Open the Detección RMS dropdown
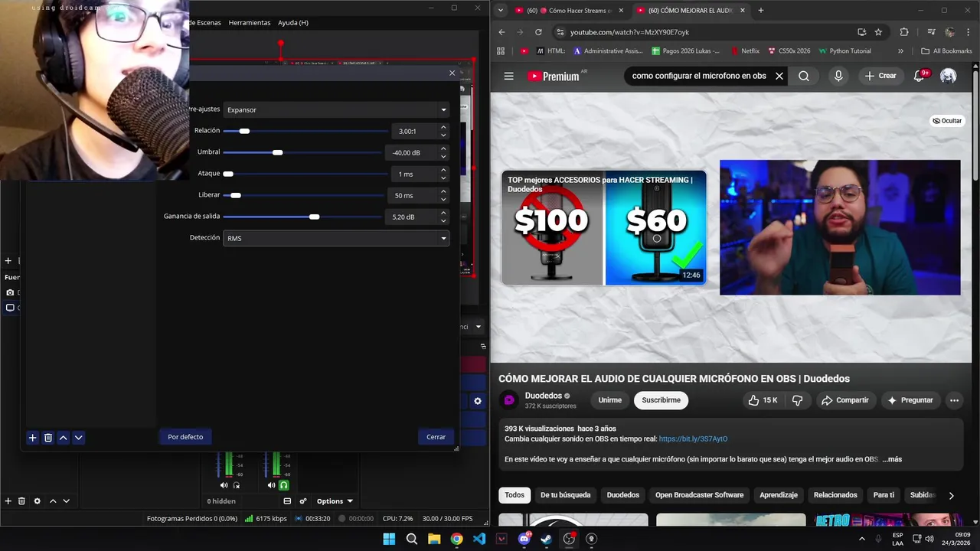Screen dimensions: 980x551 click(336, 238)
